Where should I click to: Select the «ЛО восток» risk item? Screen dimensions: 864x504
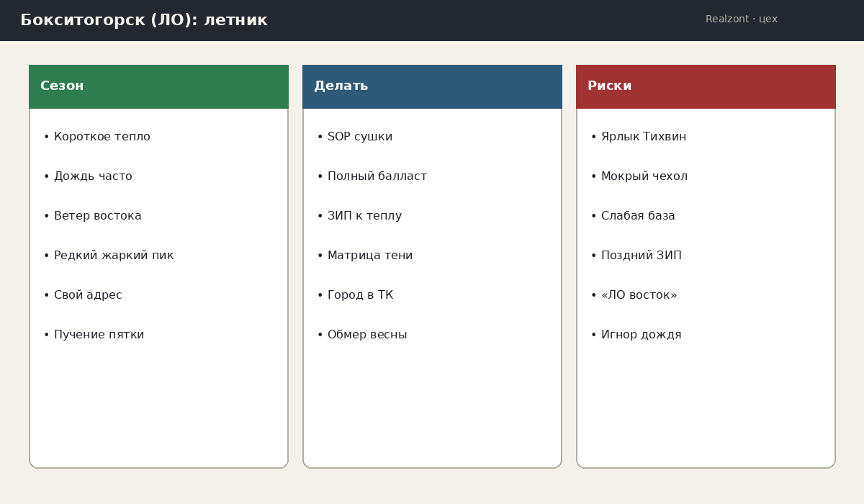pyautogui.click(x=639, y=295)
